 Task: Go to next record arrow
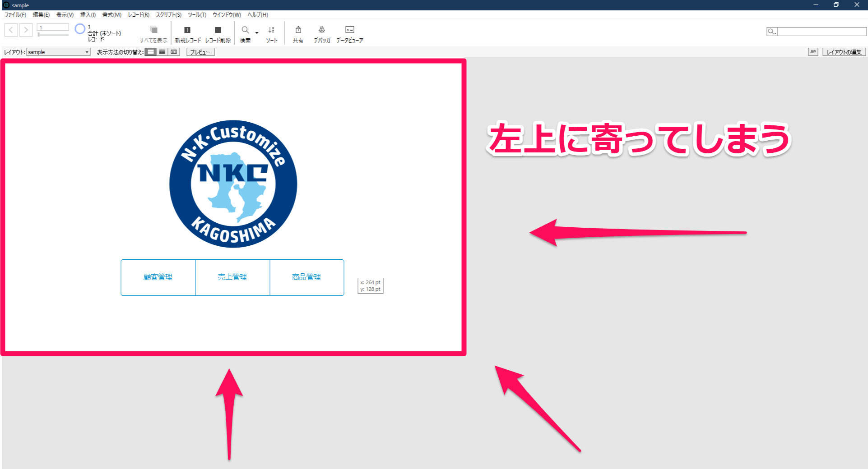26,30
